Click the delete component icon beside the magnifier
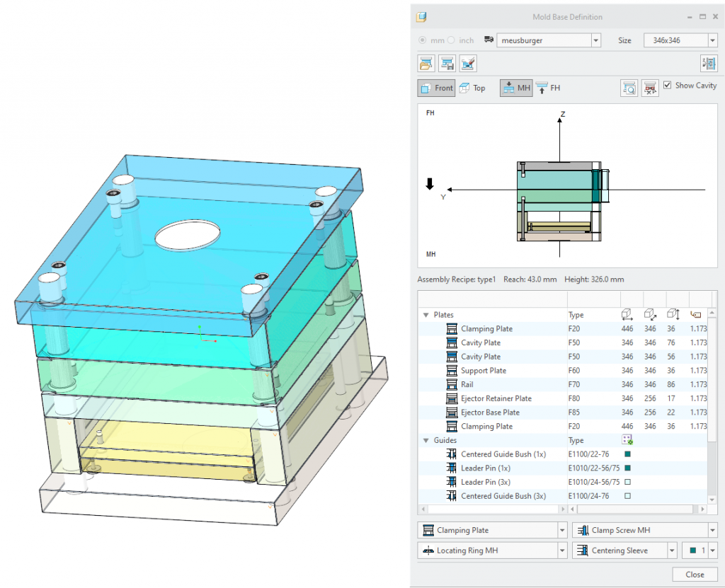The image size is (725, 588). pyautogui.click(x=649, y=87)
